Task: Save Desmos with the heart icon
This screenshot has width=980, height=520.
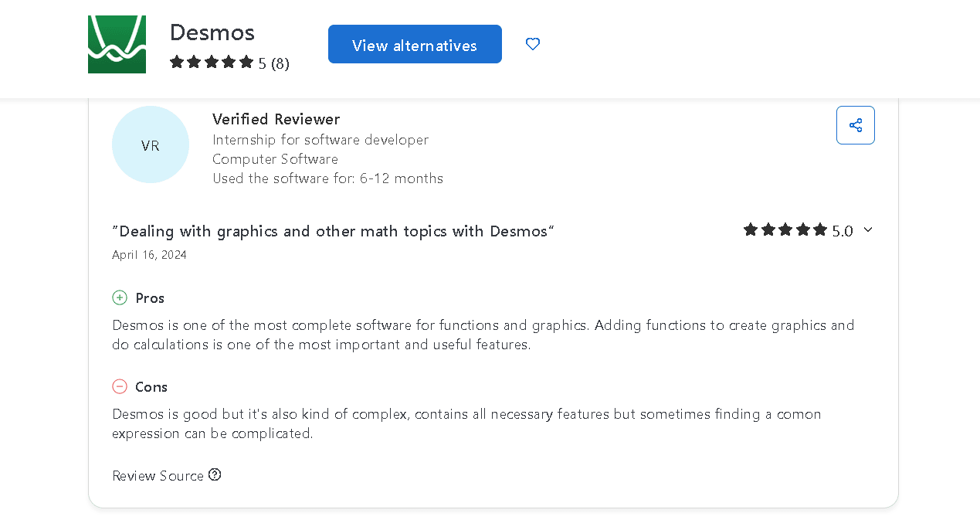Action: tap(533, 44)
